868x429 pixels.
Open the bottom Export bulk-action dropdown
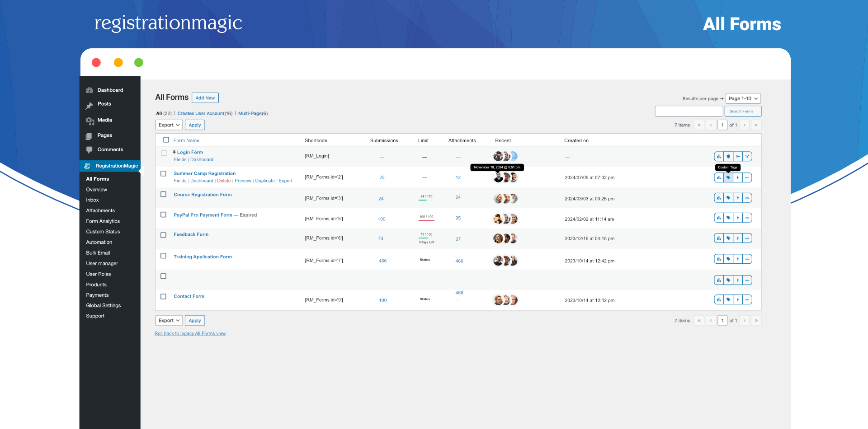(169, 321)
